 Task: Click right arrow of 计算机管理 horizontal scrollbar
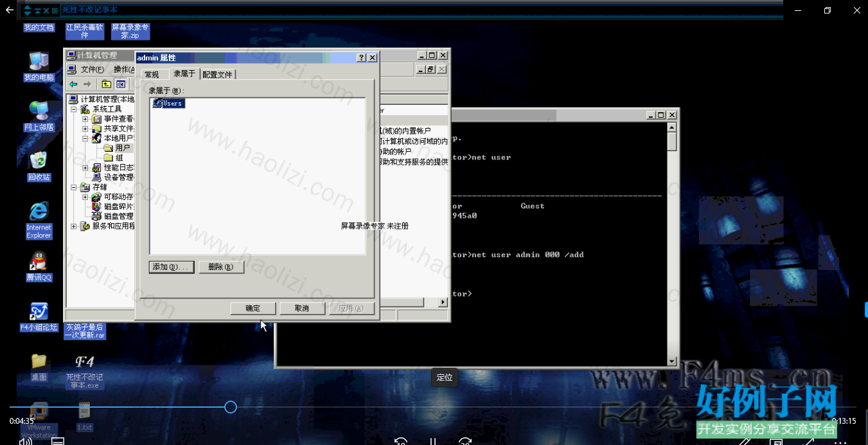click(x=443, y=302)
